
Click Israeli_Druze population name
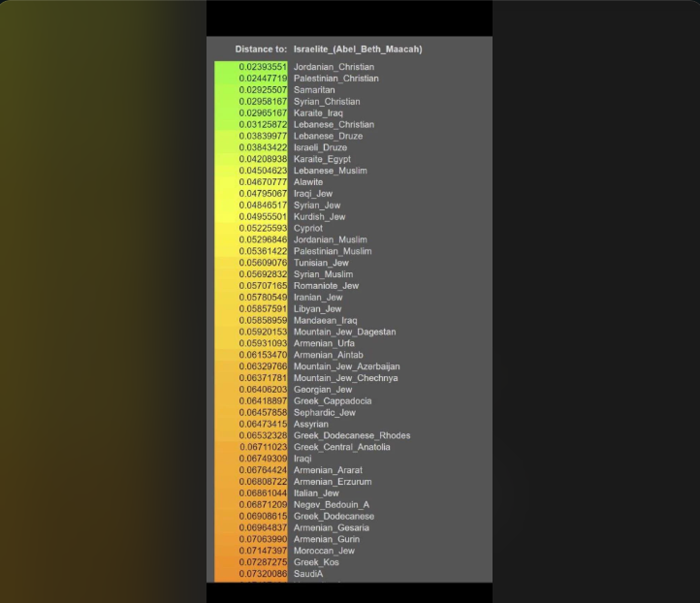coord(320,147)
